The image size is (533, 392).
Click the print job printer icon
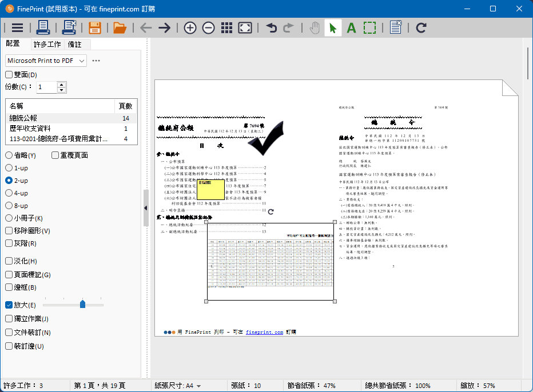(43, 27)
